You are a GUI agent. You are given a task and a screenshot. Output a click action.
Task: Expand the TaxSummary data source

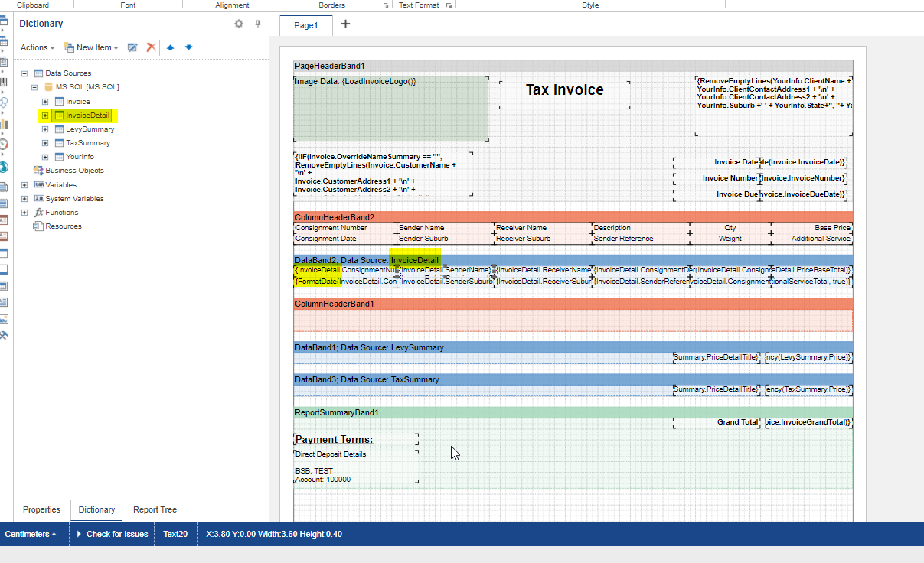click(45, 143)
